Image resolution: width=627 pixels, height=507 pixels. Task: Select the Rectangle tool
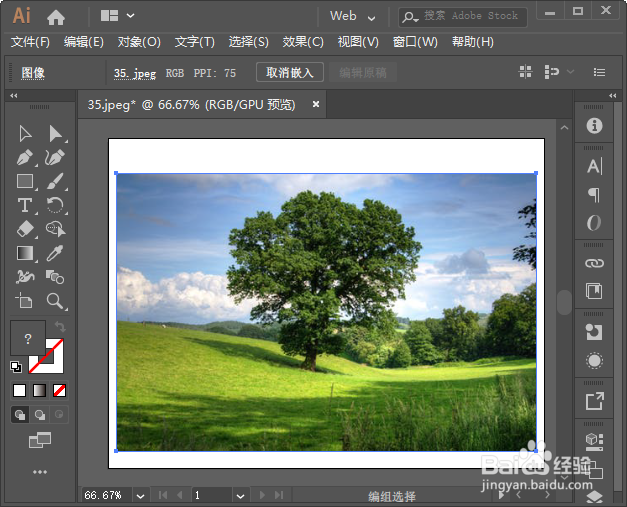25,181
